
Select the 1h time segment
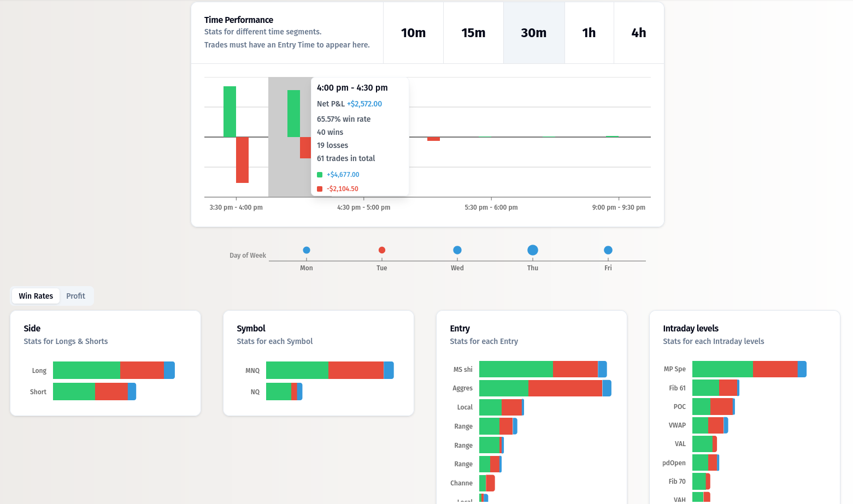coord(589,33)
